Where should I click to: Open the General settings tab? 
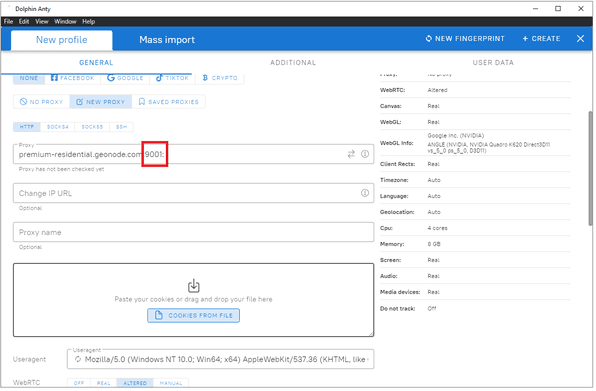(x=96, y=63)
